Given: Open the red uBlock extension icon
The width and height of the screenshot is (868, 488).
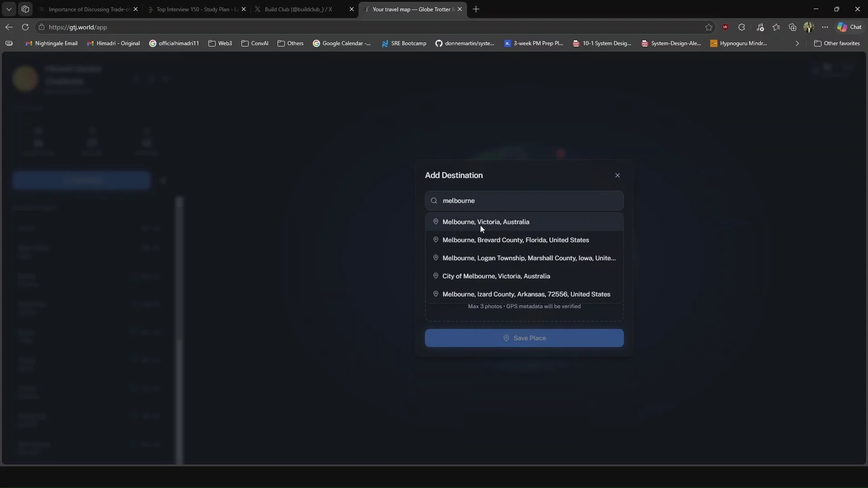Looking at the screenshot, I should point(725,27).
